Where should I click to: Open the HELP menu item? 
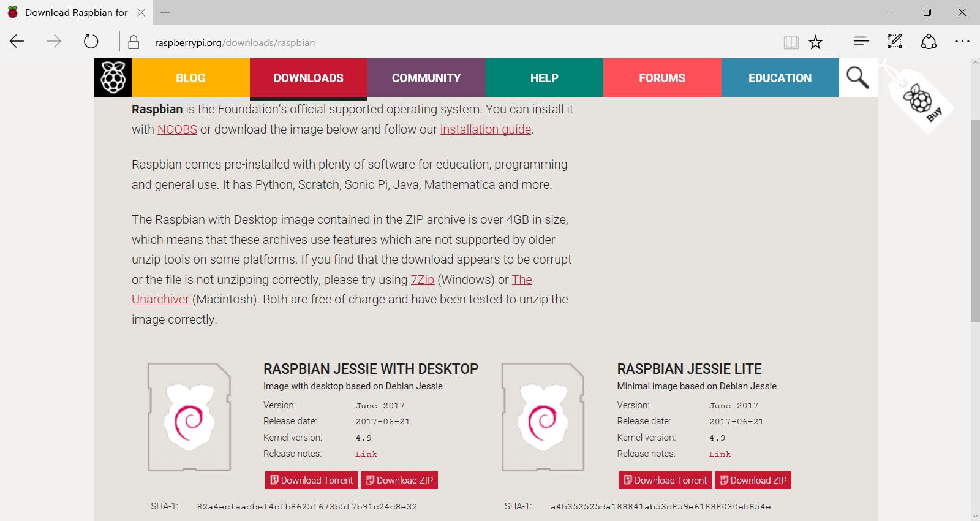pyautogui.click(x=545, y=78)
